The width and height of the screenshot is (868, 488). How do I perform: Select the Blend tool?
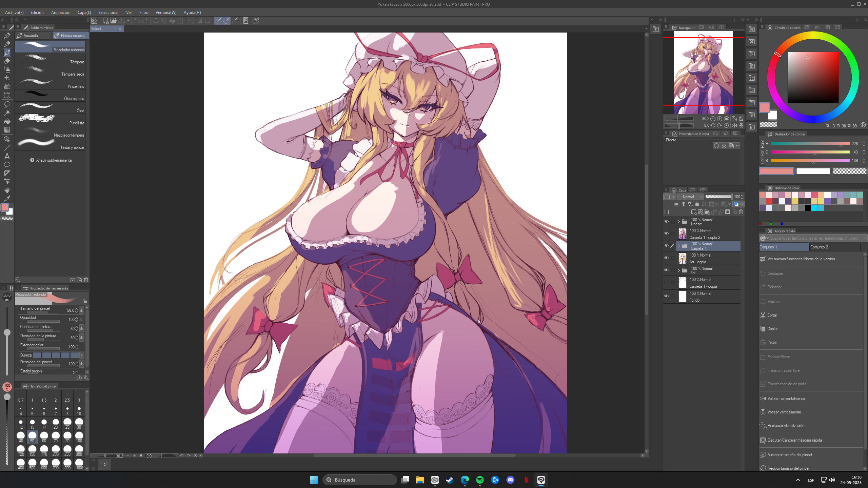click(x=7, y=86)
